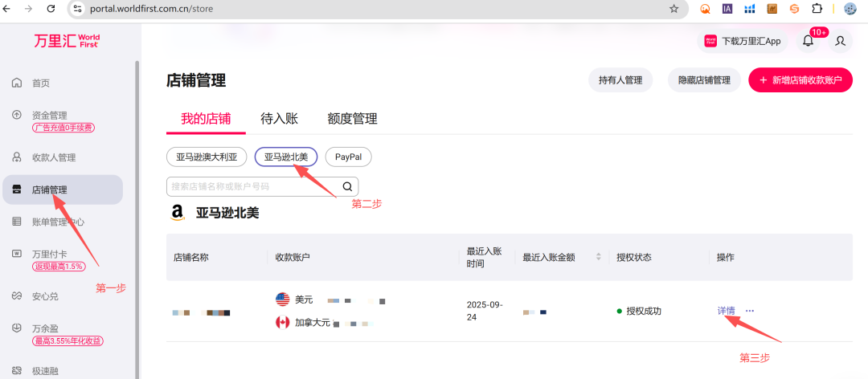This screenshot has height=379, width=868.
Task: Click the 美元 account row
Action: pyautogui.click(x=330, y=300)
